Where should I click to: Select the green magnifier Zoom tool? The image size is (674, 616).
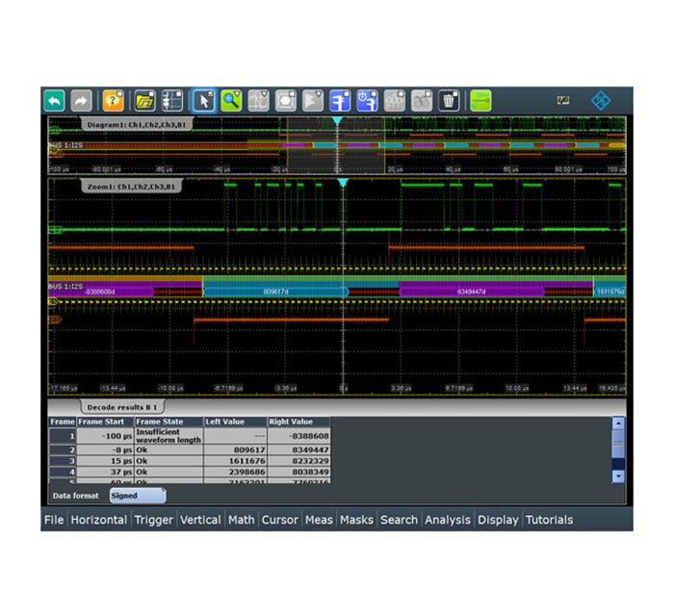pyautogui.click(x=231, y=101)
